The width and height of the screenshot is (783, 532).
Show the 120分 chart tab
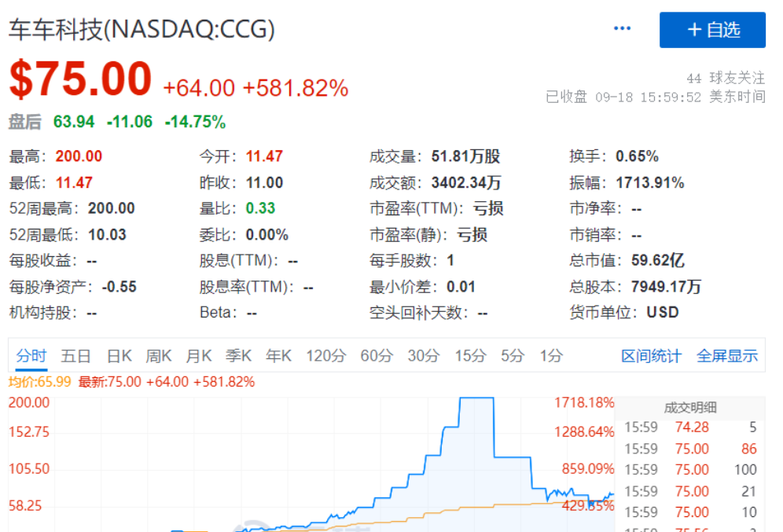point(325,356)
